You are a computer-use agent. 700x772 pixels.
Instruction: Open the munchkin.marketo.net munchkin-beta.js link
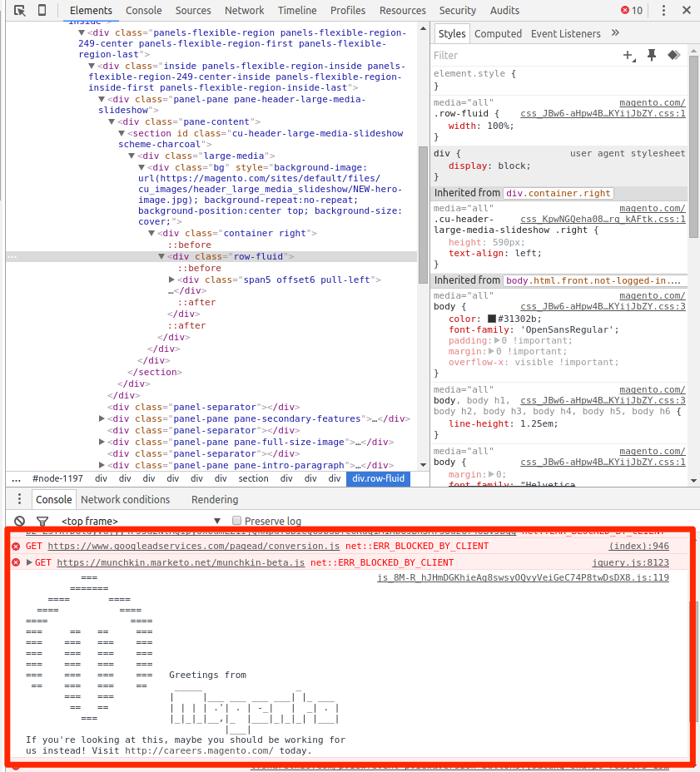[x=181, y=562]
